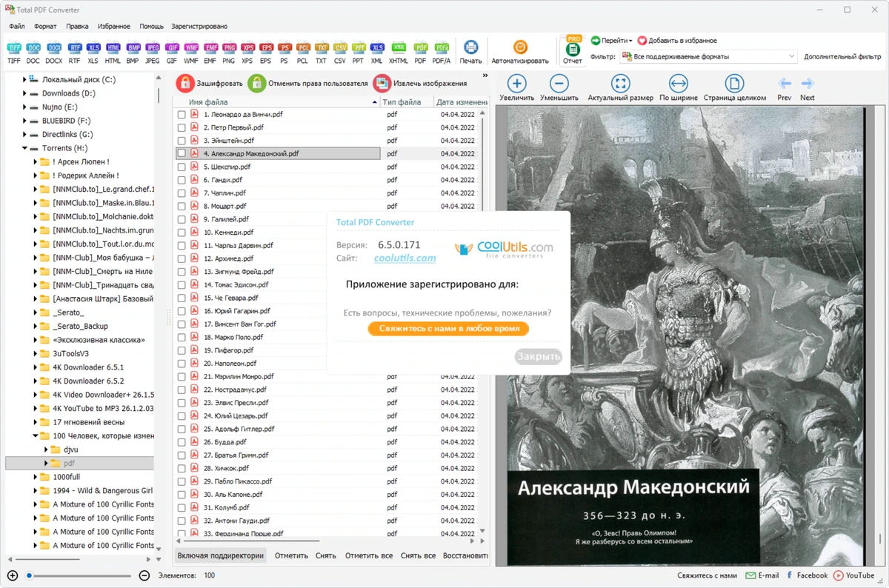Open the Помощь menu
889x588 pixels.
tap(152, 26)
